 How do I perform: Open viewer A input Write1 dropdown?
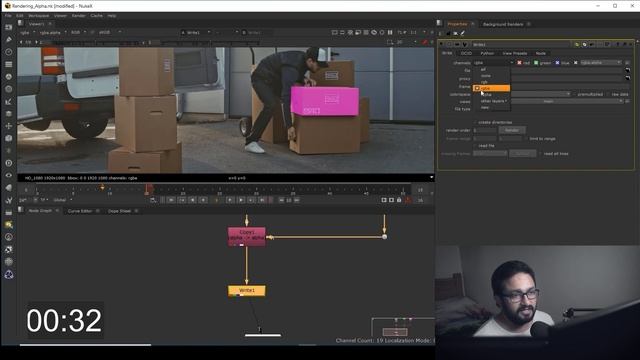click(196, 32)
